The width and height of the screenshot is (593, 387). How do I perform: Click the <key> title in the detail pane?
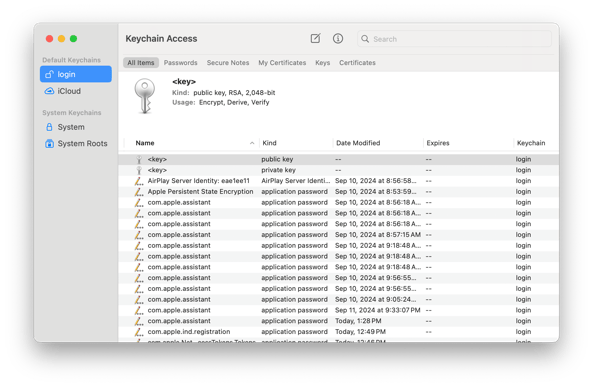184,82
